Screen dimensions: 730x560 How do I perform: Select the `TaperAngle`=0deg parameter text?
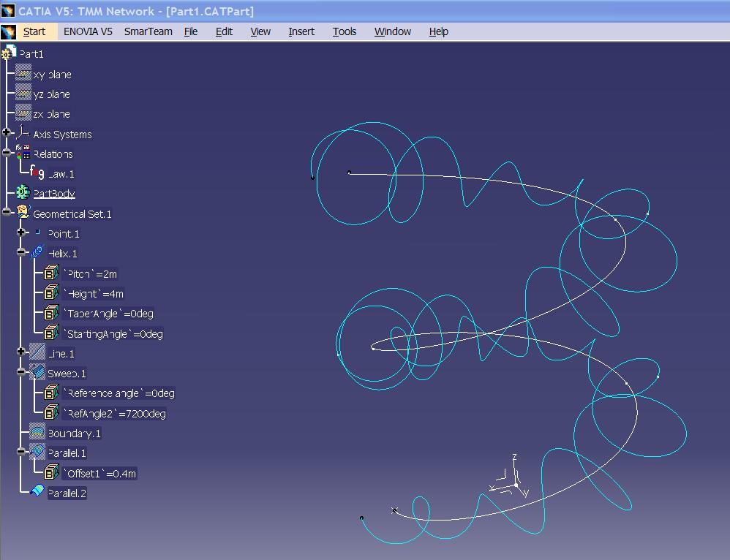(x=108, y=314)
